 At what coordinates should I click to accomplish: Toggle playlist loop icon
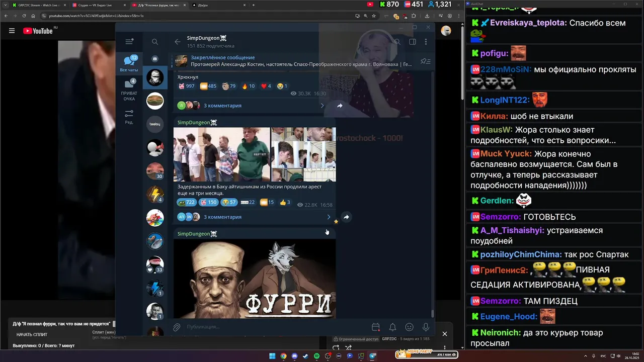(336, 347)
